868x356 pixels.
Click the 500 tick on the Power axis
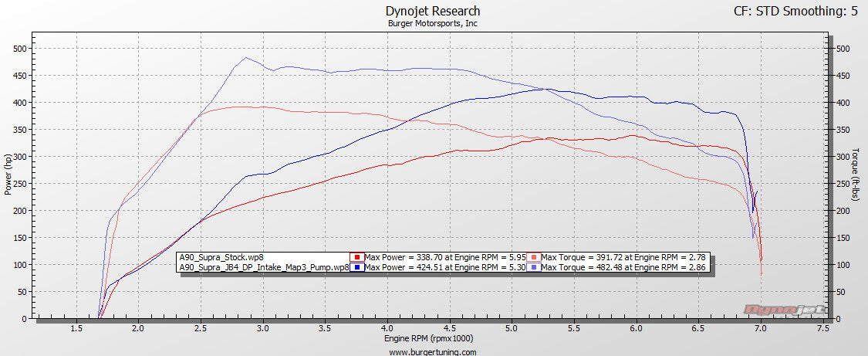(21, 49)
